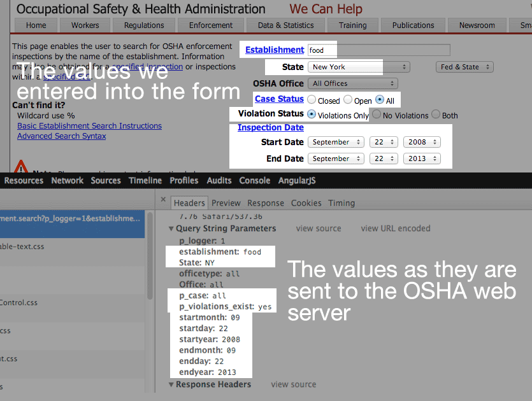
Task: Open Basic Establishment Search Instructions link
Action: (x=90, y=126)
